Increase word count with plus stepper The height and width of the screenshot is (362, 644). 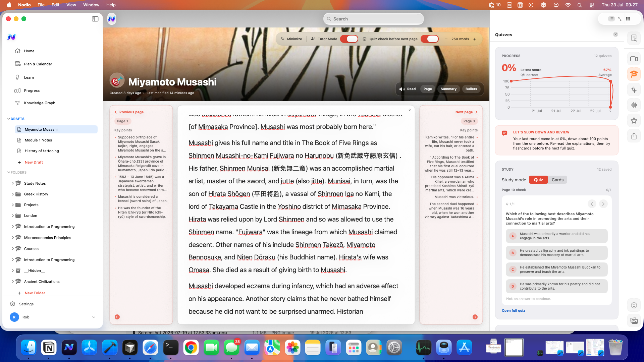475,39
